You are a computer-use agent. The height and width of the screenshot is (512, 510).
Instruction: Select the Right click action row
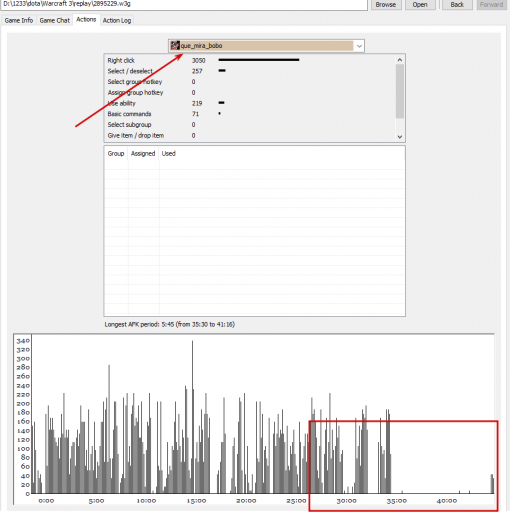[x=250, y=60]
